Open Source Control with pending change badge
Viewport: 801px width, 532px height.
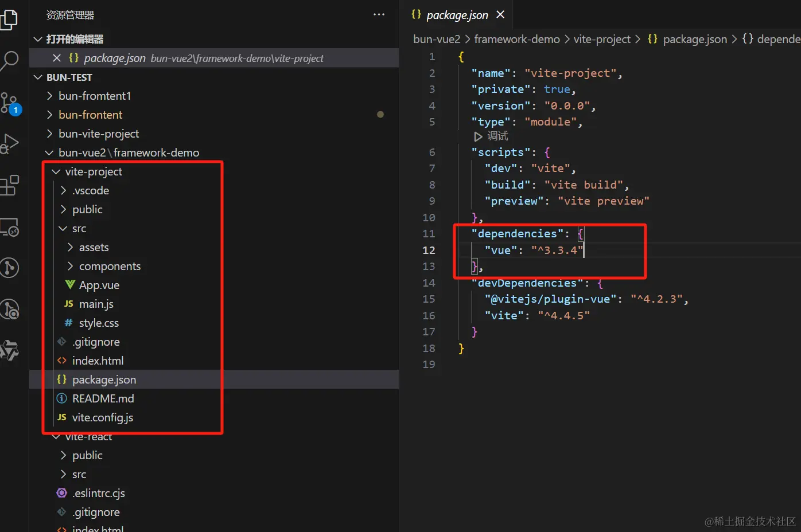click(10, 103)
